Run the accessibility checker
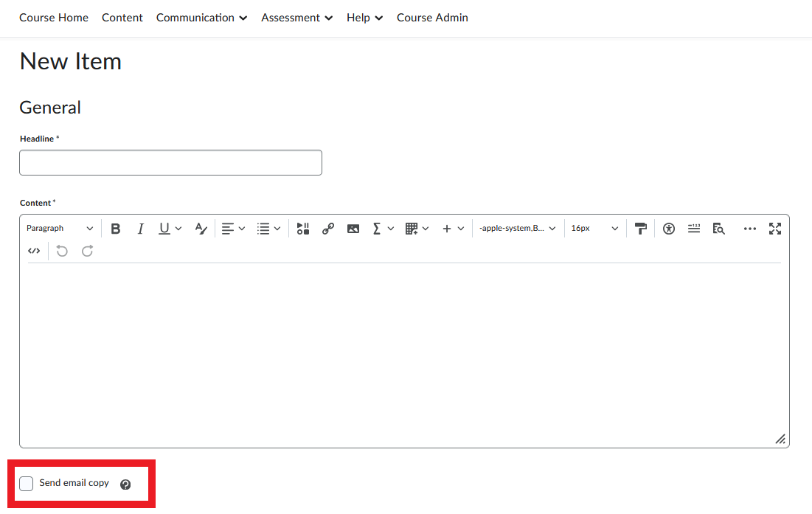This screenshot has width=812, height=514. [x=669, y=229]
